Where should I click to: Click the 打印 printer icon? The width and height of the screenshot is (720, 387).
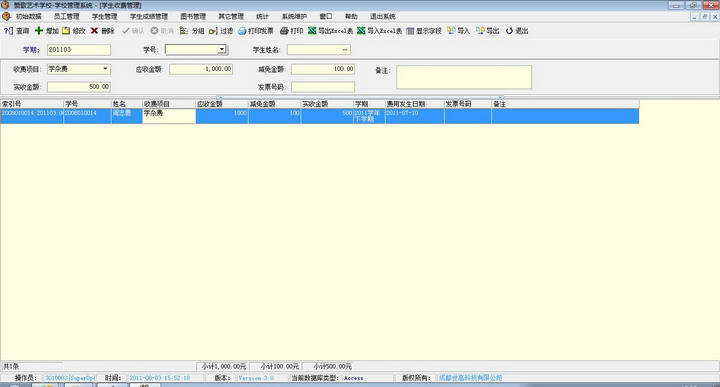[284, 31]
